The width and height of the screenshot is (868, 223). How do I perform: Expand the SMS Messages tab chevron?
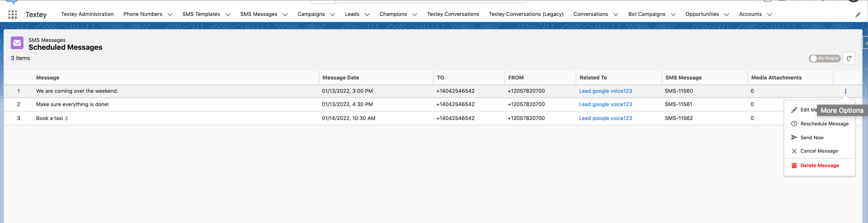click(x=285, y=15)
